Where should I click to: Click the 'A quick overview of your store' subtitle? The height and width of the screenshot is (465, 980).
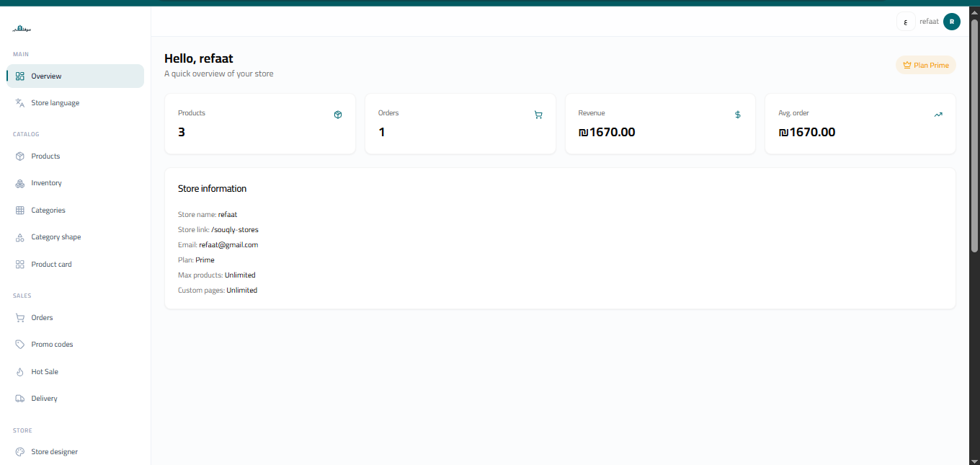point(219,74)
